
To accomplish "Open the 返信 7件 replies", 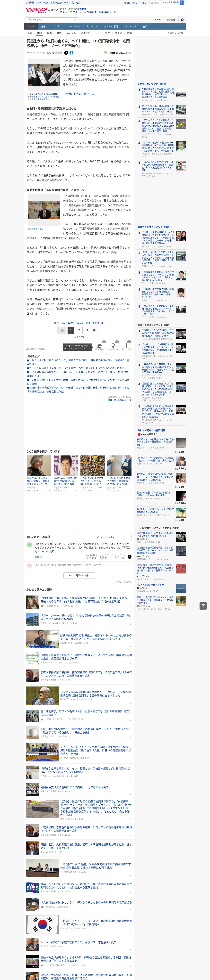I will pos(39,557).
